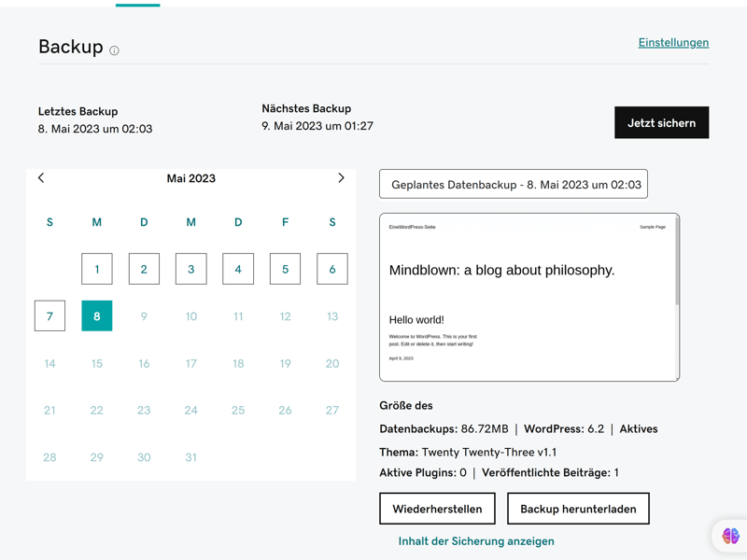Select May 7 in the calendar
747x560 pixels.
tap(50, 315)
